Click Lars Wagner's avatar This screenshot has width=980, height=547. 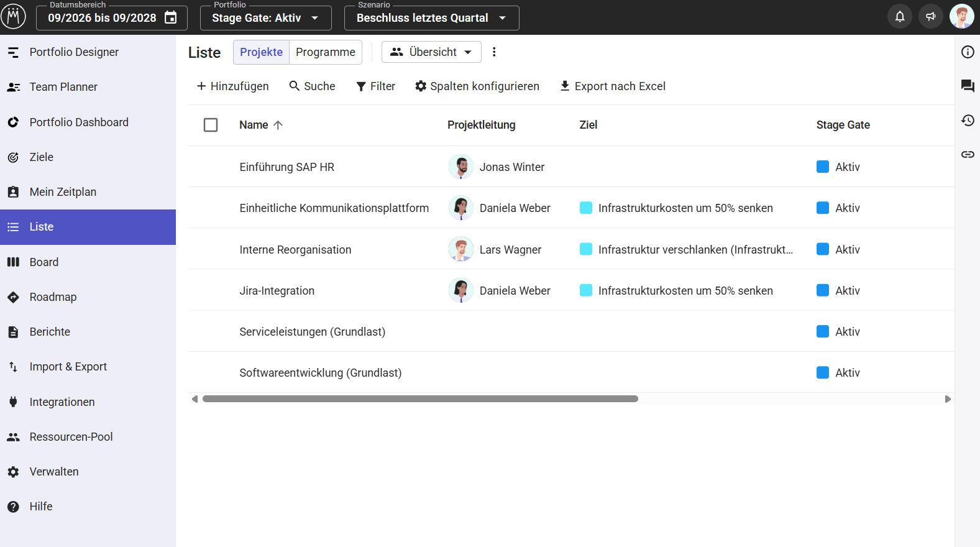tap(461, 249)
